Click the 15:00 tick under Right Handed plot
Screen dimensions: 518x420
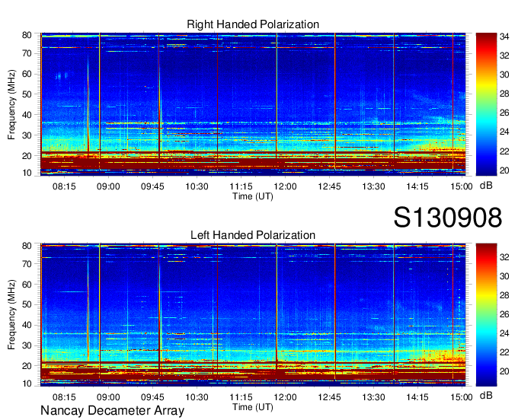[x=462, y=186]
